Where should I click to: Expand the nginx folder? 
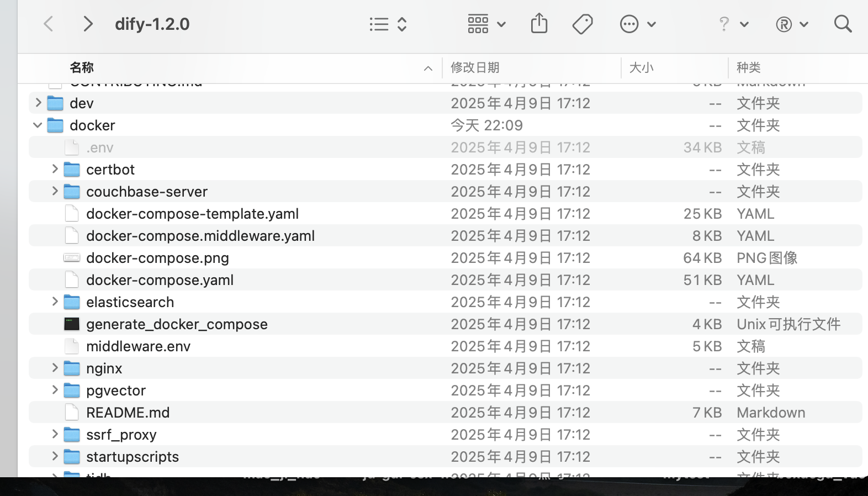54,368
